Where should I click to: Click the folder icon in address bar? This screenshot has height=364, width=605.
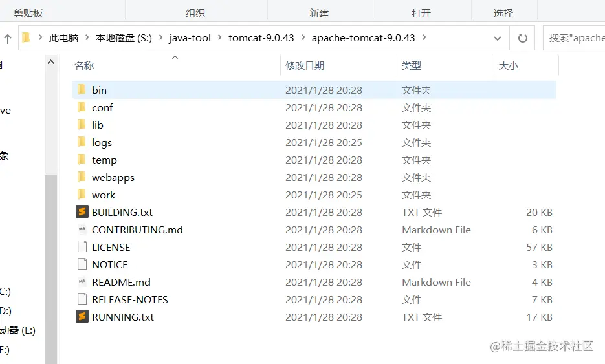[27, 37]
